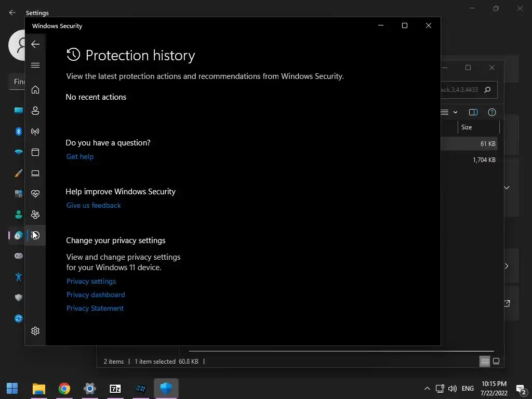Open Bluetooth & devices icon in Settings
This screenshot has height=399, width=532.
coord(19,131)
